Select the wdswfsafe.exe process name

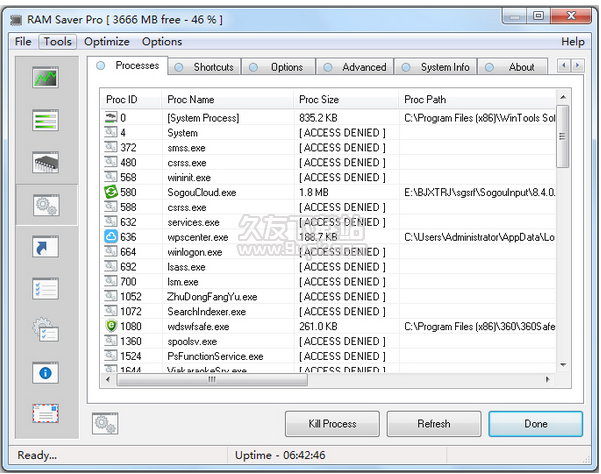click(x=198, y=326)
